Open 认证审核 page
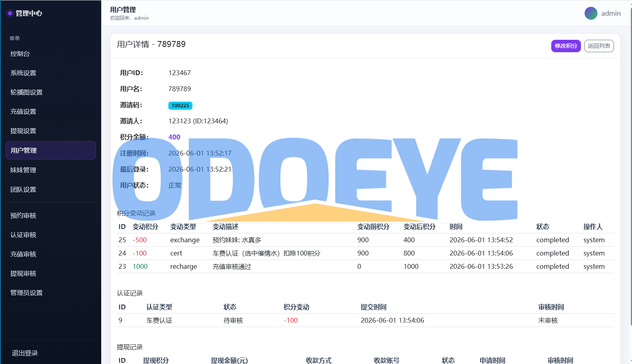Image resolution: width=632 pixels, height=364 pixels. point(51,235)
